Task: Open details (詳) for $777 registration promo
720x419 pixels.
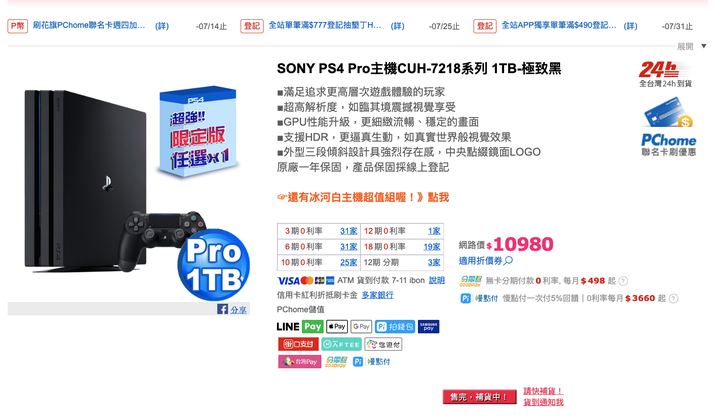Action: pyautogui.click(x=397, y=26)
